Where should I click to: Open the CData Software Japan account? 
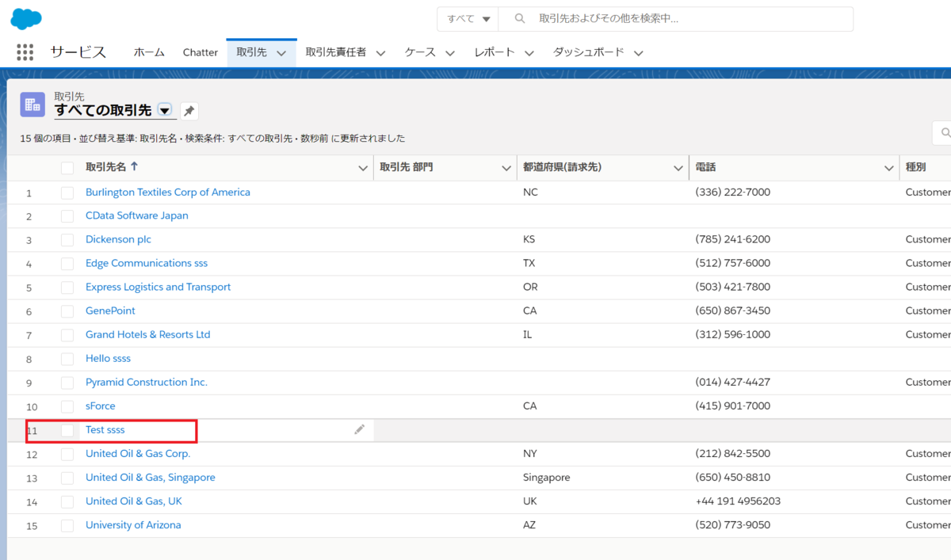(137, 216)
